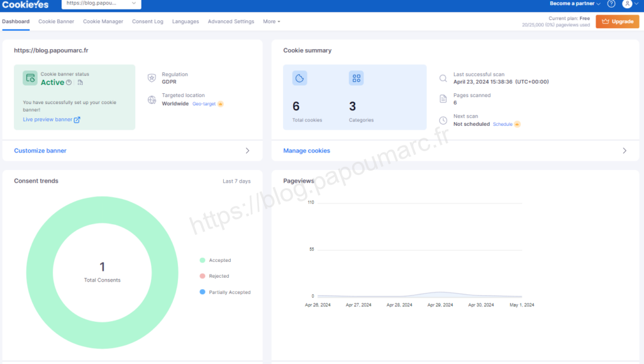Click the Categories grid icon
The width and height of the screenshot is (644, 364).
point(356,78)
